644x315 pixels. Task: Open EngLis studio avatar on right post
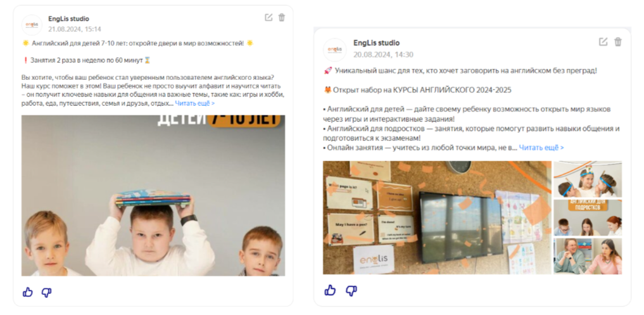[335, 50]
